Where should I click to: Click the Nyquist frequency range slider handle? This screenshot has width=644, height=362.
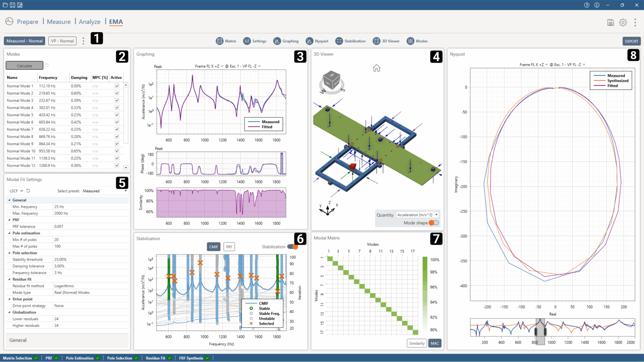pyautogui.click(x=536, y=332)
